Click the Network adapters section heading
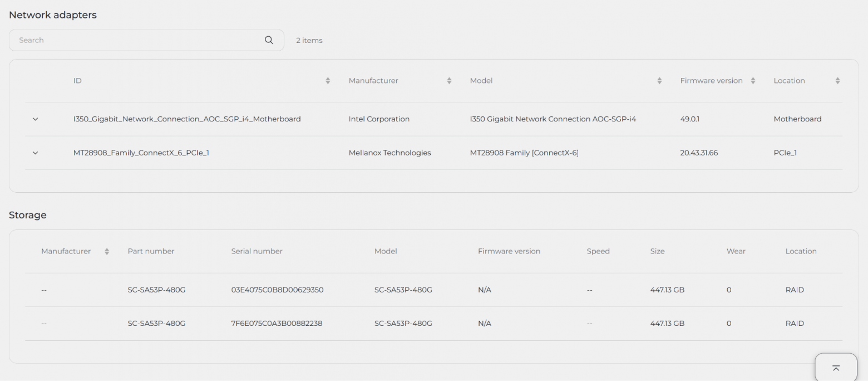 (53, 15)
